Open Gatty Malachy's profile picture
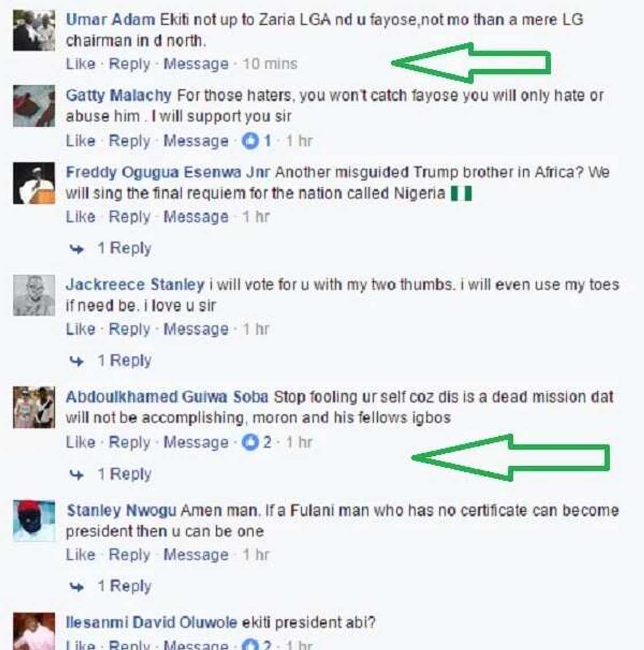 click(x=34, y=106)
